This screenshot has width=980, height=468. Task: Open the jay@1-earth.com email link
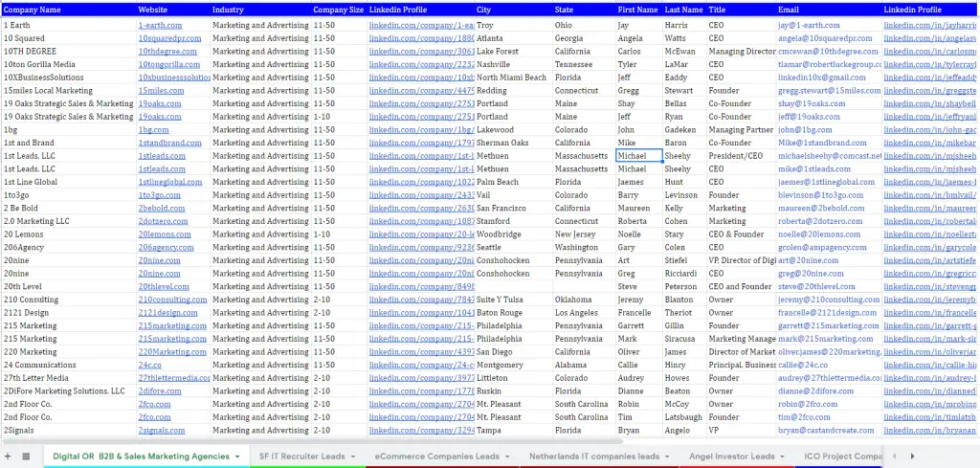pos(809,25)
